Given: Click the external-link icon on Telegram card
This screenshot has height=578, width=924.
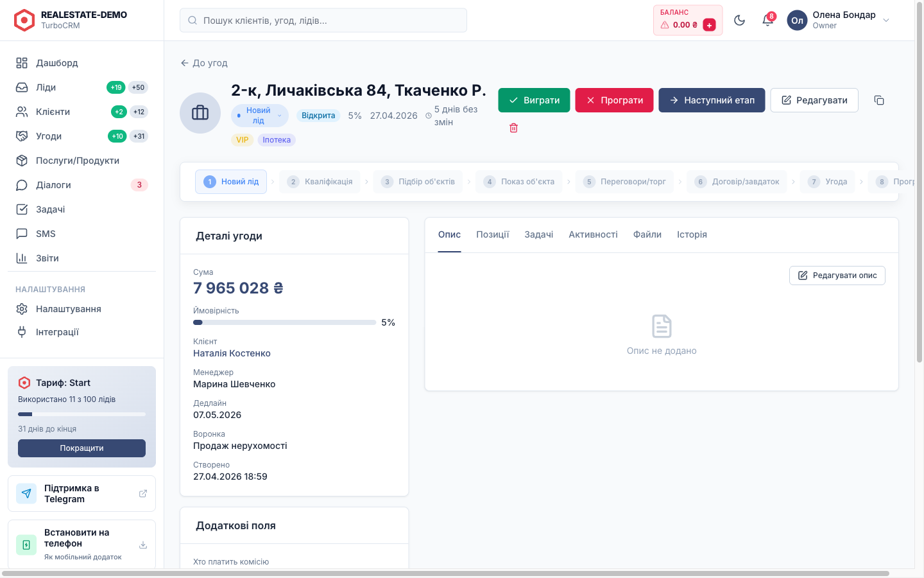Looking at the screenshot, I should point(143,493).
